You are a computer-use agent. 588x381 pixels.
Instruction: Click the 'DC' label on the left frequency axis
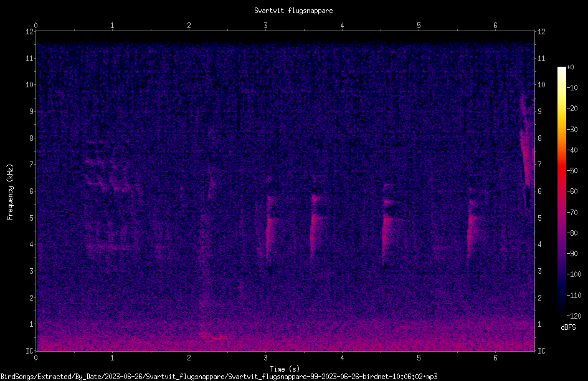pos(30,351)
